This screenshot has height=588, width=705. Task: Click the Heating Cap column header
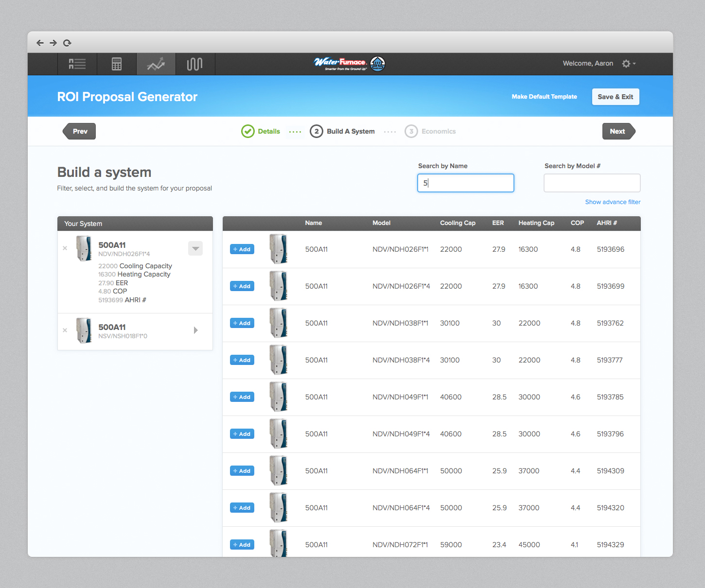(x=536, y=223)
